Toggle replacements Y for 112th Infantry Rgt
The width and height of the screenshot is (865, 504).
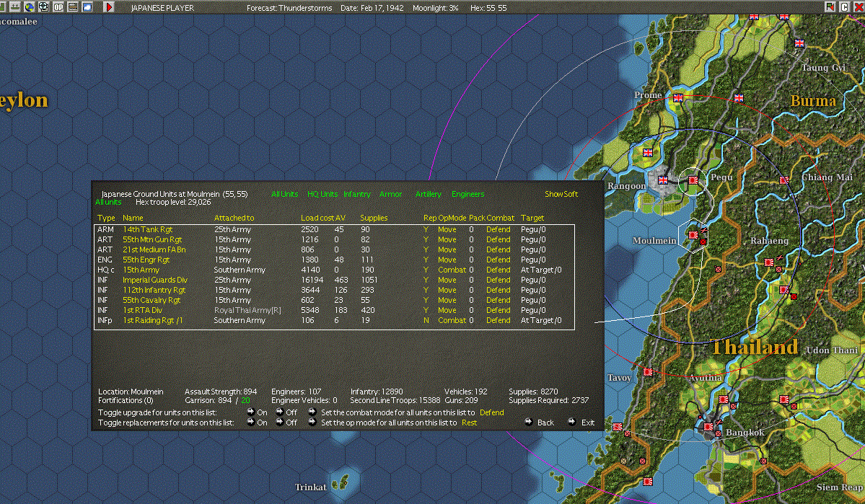click(426, 290)
